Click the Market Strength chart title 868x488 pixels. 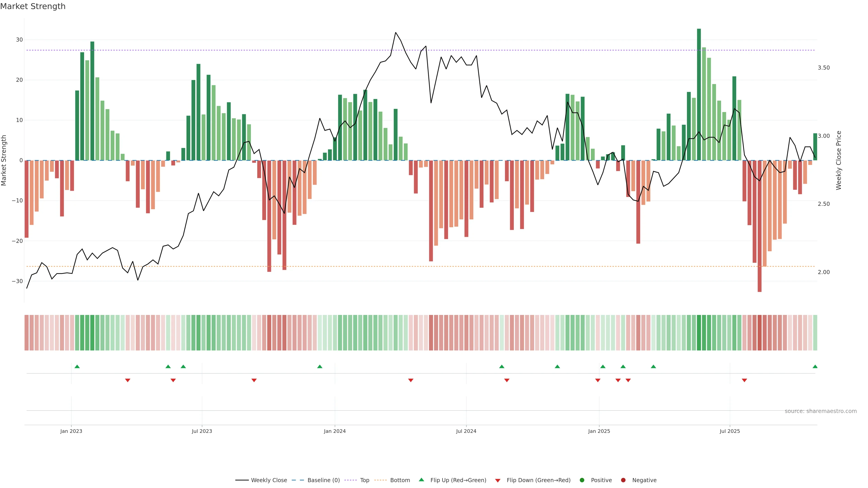click(x=33, y=6)
